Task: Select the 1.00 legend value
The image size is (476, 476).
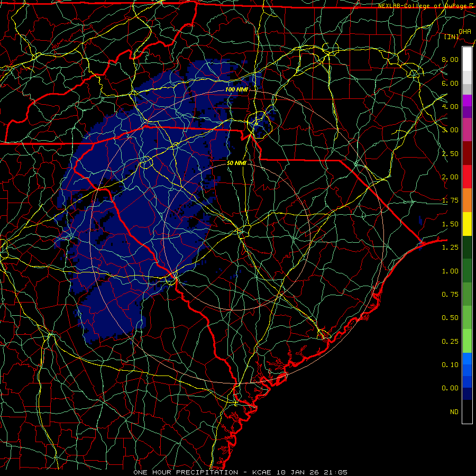Action: pyautogui.click(x=450, y=271)
